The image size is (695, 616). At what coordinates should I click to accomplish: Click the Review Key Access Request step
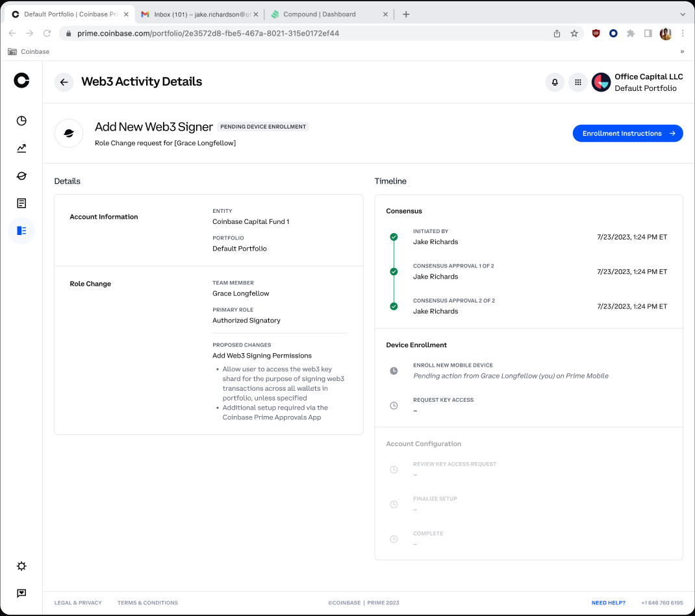click(x=455, y=464)
